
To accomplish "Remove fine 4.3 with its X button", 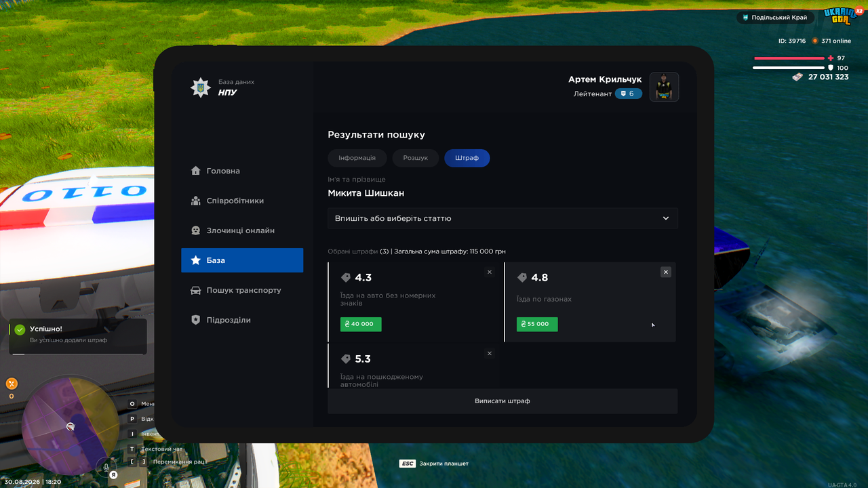I will coord(490,272).
